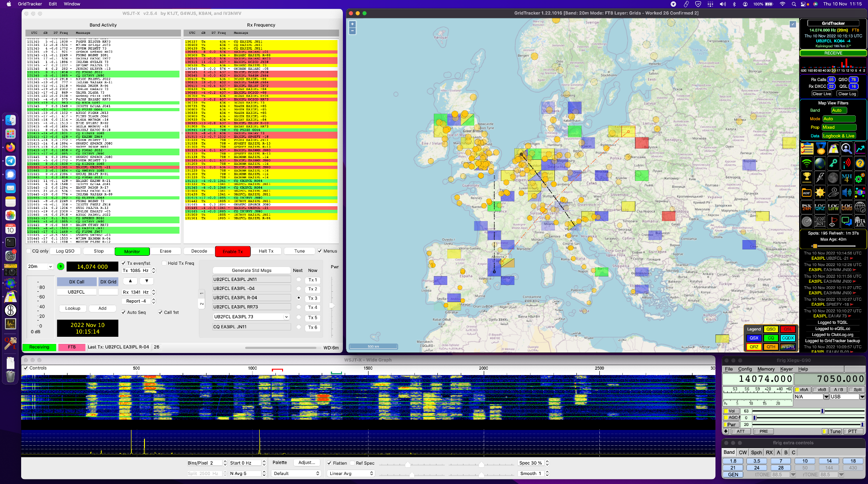Open the Keyer menu in flrig
The height and width of the screenshot is (484, 868).
click(x=787, y=369)
